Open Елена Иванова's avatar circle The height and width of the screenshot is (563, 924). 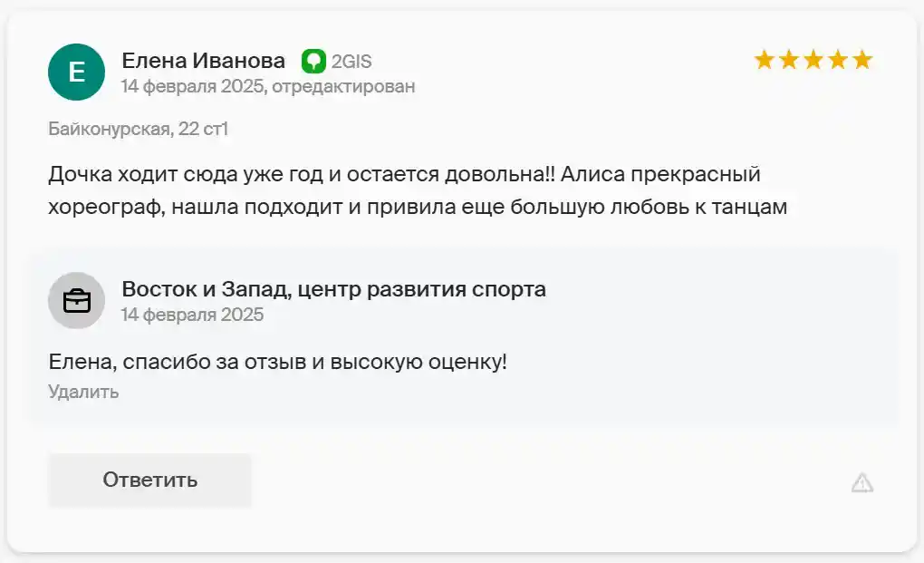tap(77, 72)
